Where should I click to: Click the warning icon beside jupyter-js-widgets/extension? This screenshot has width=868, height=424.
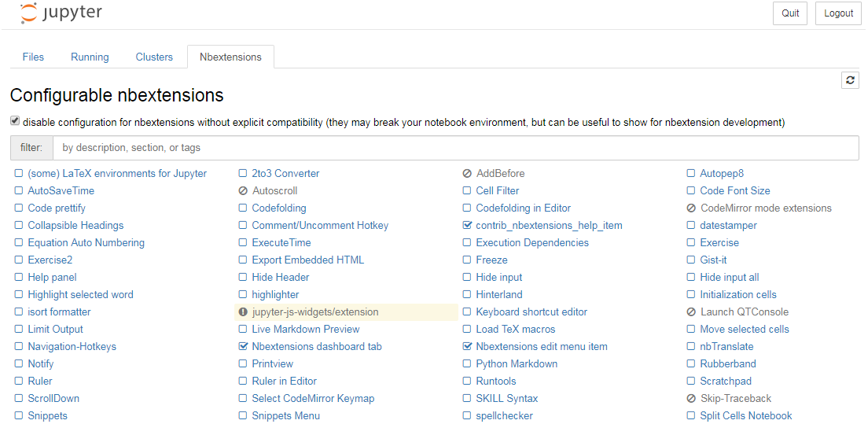tap(243, 312)
